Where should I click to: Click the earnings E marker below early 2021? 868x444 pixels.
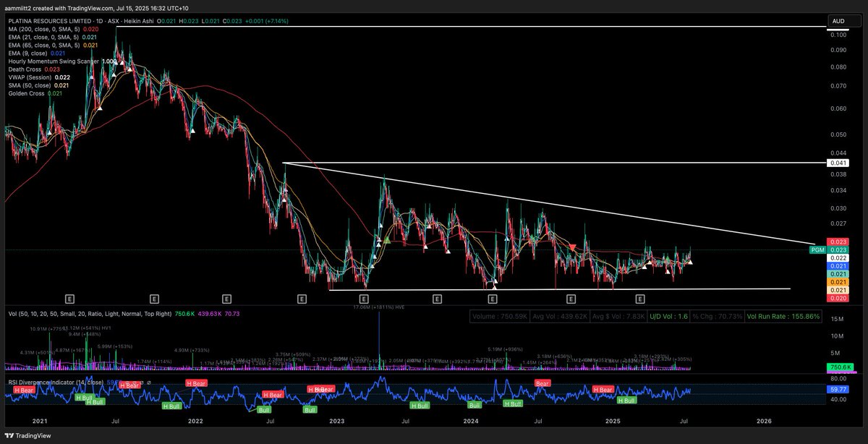pos(70,297)
